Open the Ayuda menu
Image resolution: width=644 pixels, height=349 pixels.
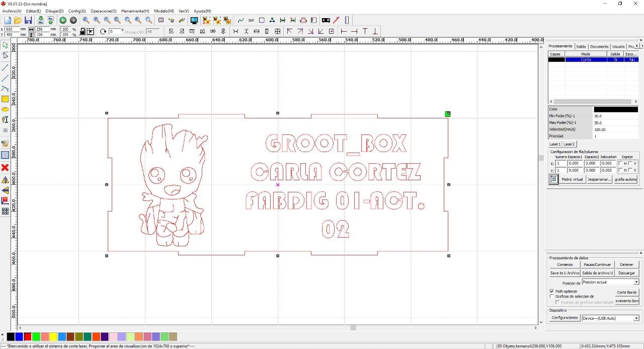pyautogui.click(x=202, y=11)
